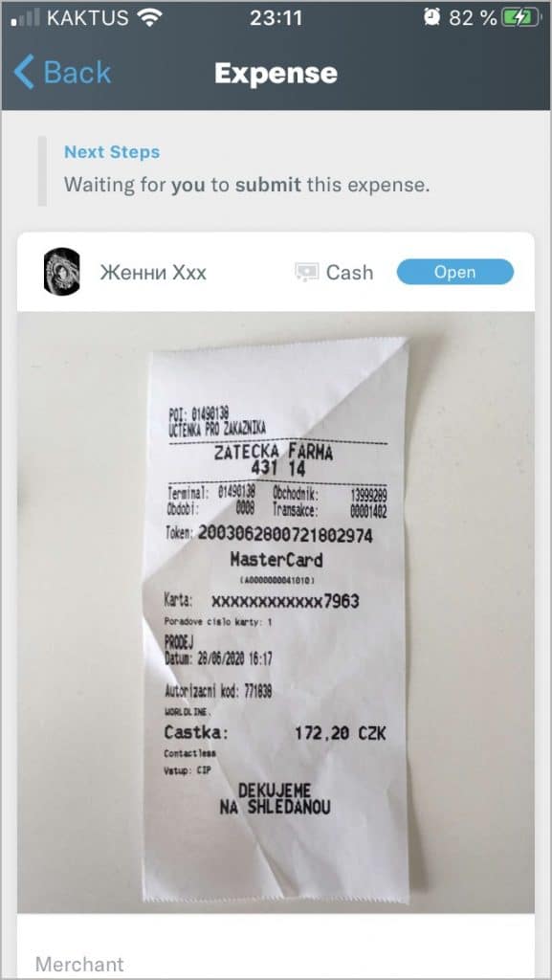The height and width of the screenshot is (980, 552).
Task: Tap the Wi-Fi status icon
Action: click(x=149, y=18)
